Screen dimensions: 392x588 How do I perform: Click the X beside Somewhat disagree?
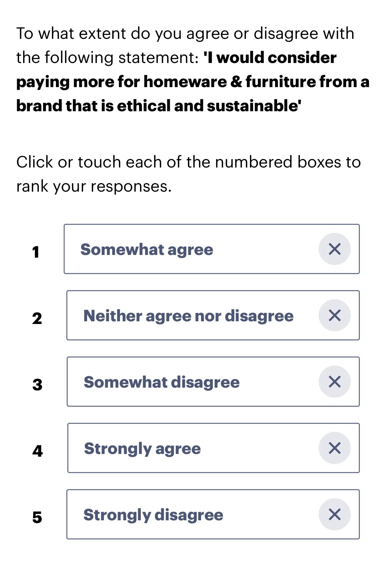tap(334, 382)
